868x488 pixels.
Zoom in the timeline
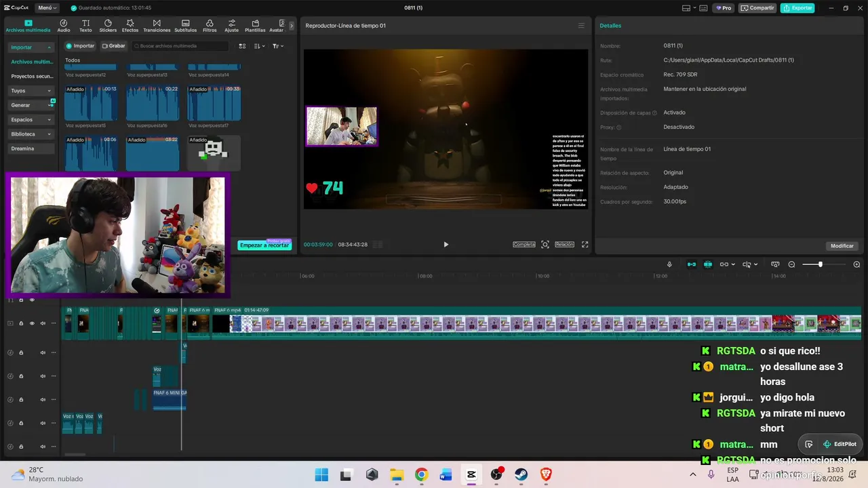[856, 264]
